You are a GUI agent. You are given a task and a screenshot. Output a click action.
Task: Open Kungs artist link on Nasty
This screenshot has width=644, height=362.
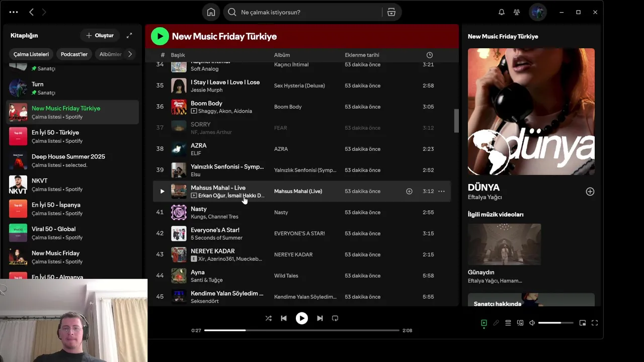pos(198,217)
